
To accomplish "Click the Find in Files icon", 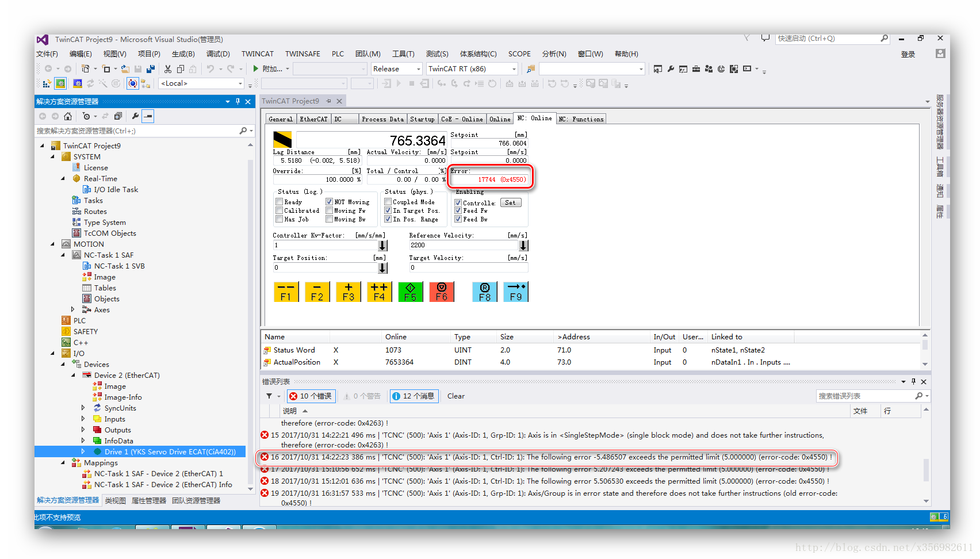I will [x=531, y=68].
